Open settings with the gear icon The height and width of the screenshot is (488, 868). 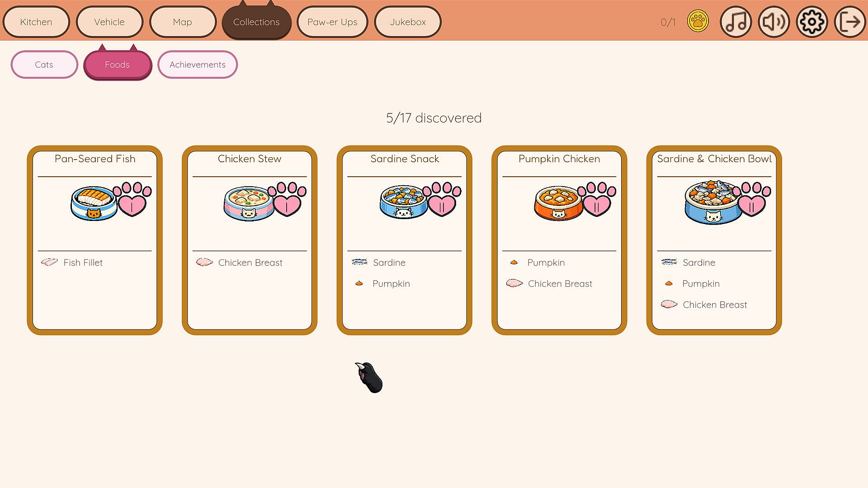click(x=812, y=22)
